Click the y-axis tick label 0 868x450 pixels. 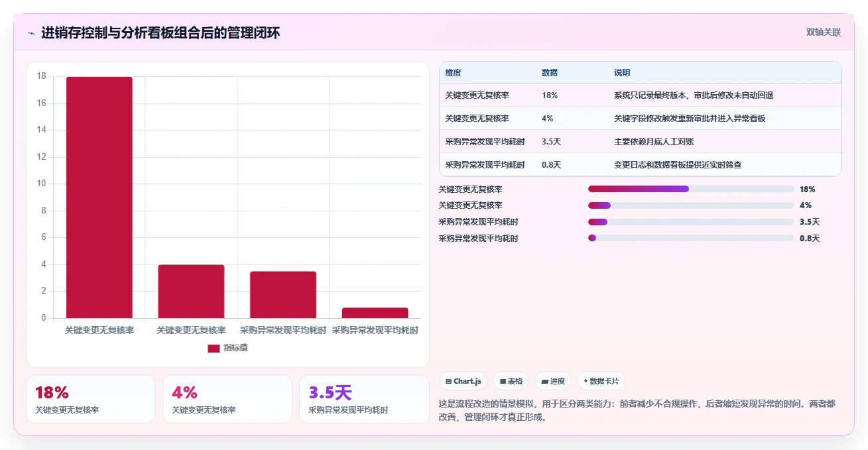44,318
